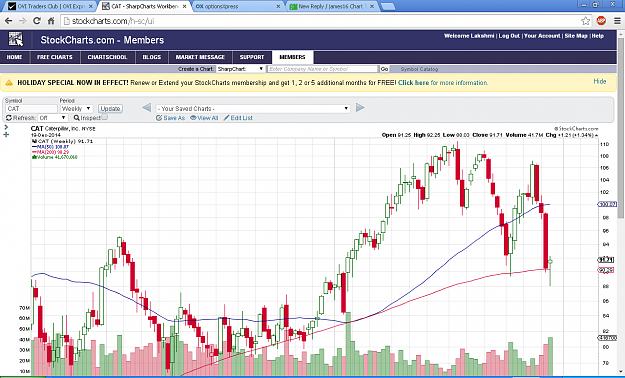Click the Refresh circular arrows icon
The image size is (625, 378).
[x=9, y=118]
